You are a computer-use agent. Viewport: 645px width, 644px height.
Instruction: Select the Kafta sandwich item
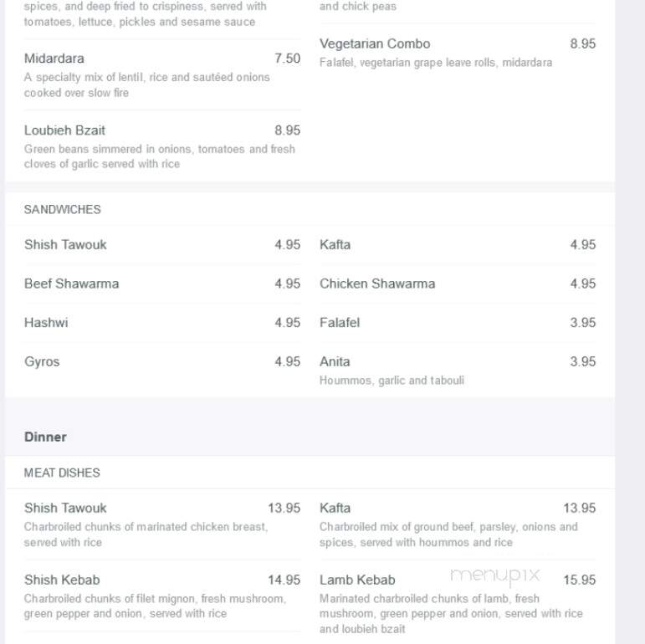point(458,245)
